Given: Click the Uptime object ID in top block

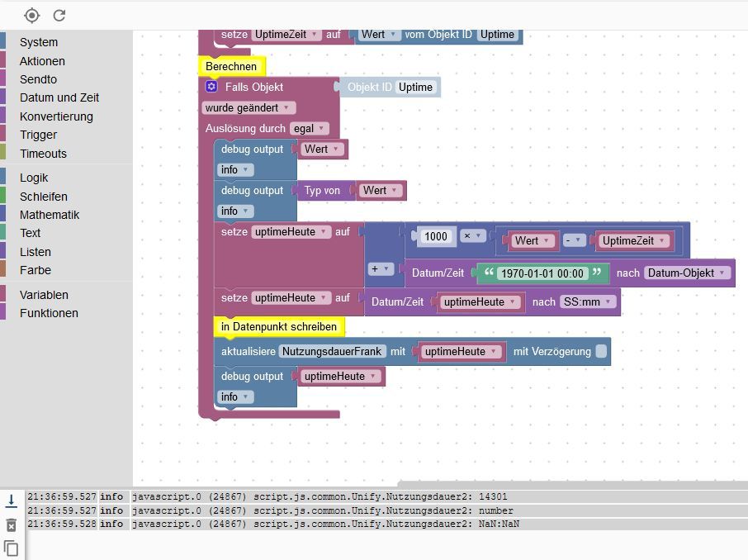Looking at the screenshot, I should 497,35.
